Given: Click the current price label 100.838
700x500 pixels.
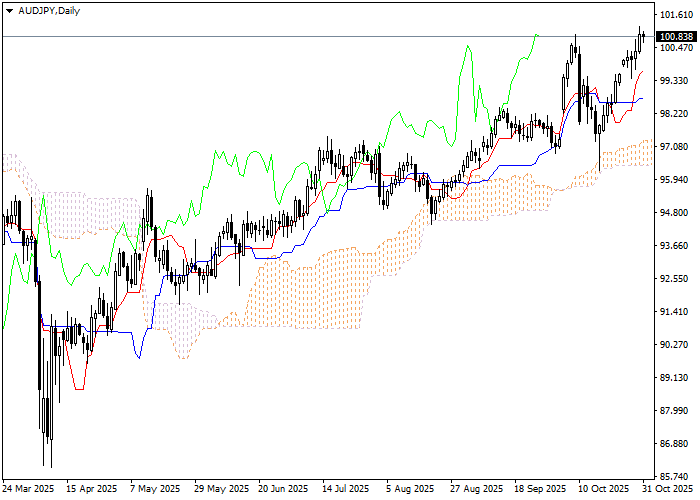Looking at the screenshot, I should point(677,36).
